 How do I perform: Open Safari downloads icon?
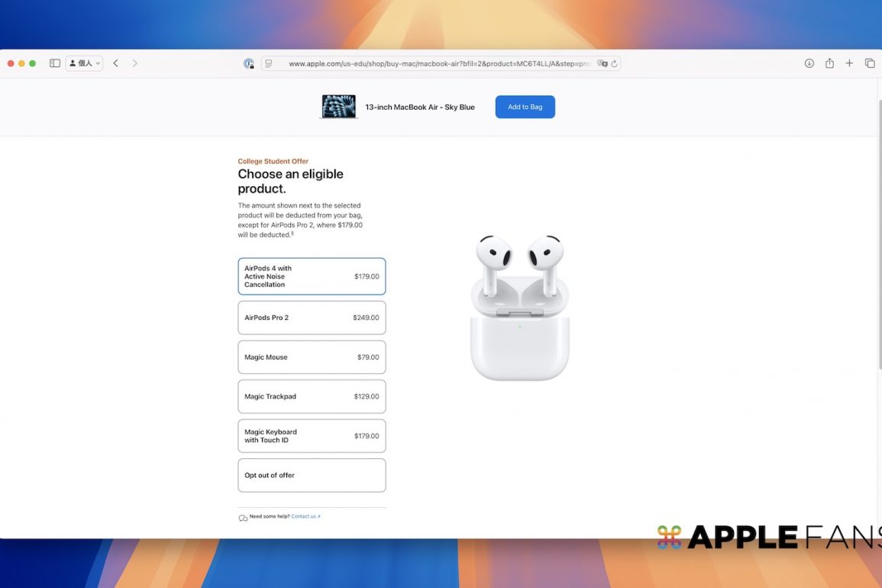pyautogui.click(x=809, y=63)
